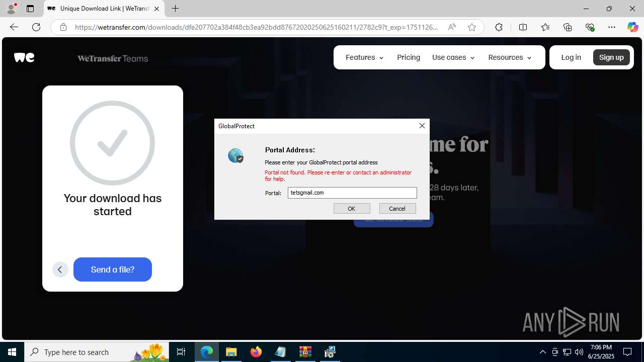Screen dimensions: 644x362
Task: Click the Log in button
Action: pyautogui.click(x=571, y=57)
